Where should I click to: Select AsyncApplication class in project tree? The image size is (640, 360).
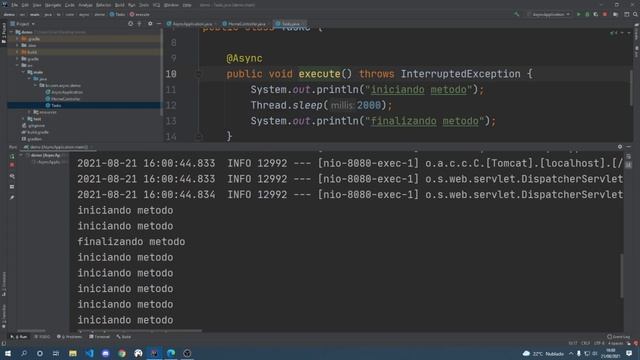(x=64, y=92)
